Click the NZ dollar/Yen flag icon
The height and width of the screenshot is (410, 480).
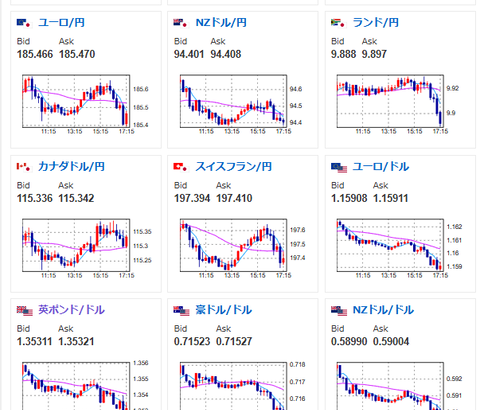click(x=181, y=23)
